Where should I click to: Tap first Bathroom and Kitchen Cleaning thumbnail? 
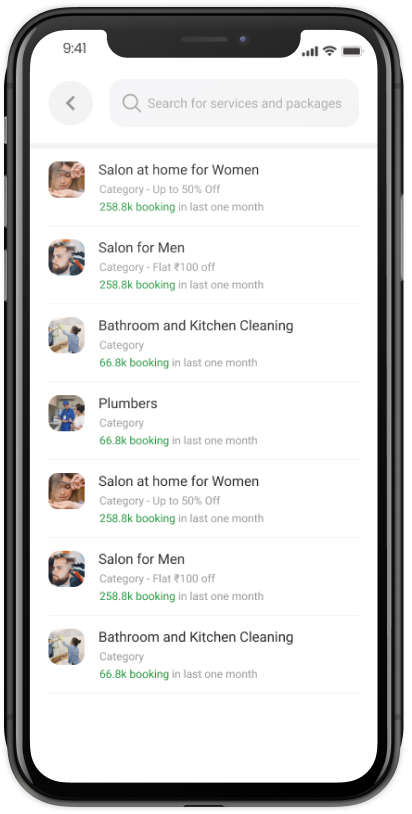(66, 335)
